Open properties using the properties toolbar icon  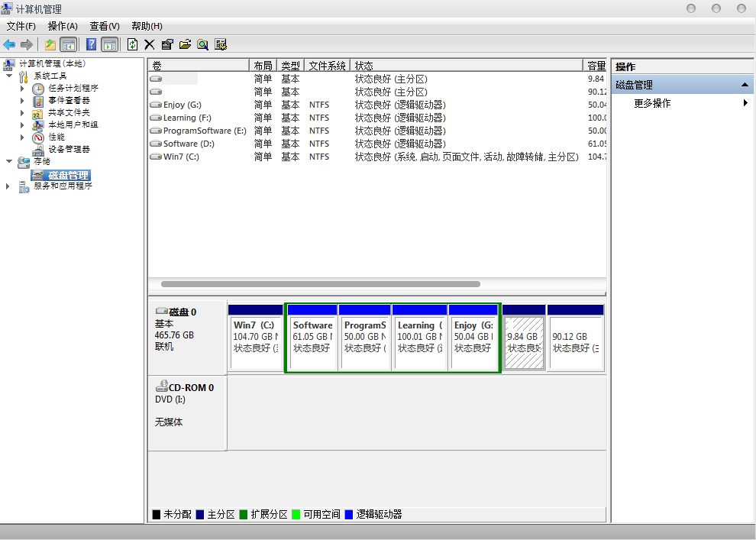[x=166, y=44]
